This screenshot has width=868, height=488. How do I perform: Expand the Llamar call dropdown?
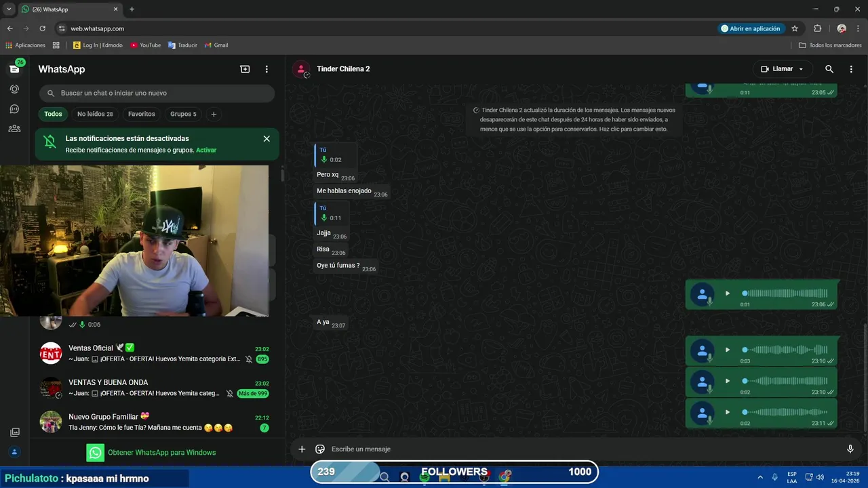point(801,69)
